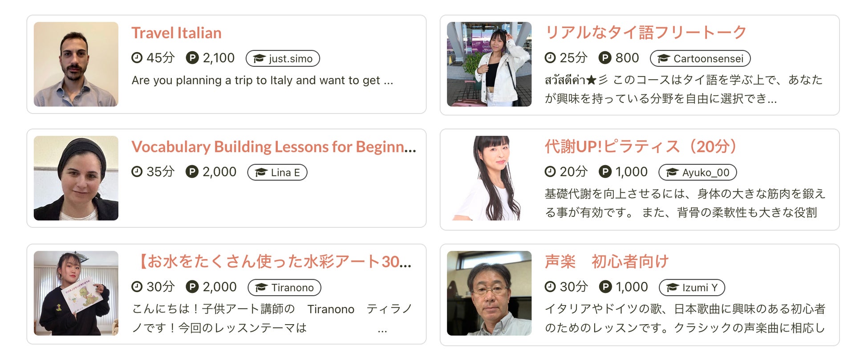Select the Lina E tutor tag
Image resolution: width=868 pixels, height=362 pixels.
pyautogui.click(x=277, y=172)
